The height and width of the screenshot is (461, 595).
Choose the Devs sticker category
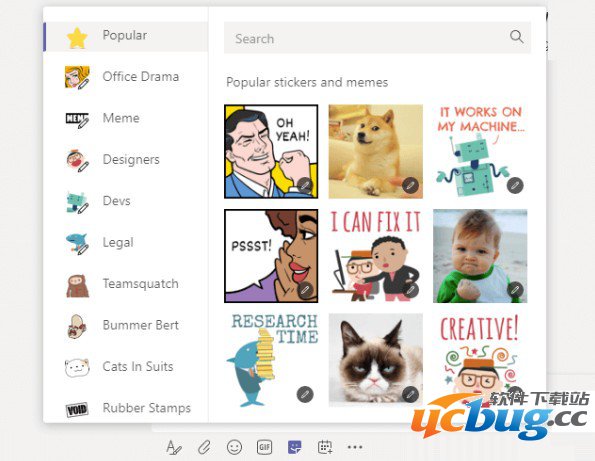[x=126, y=201]
